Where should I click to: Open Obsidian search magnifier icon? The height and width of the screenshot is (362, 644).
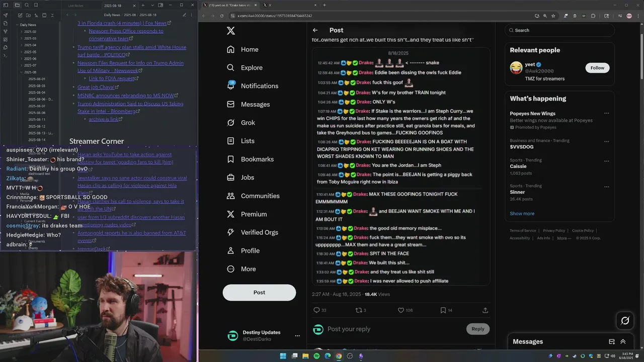27,5
